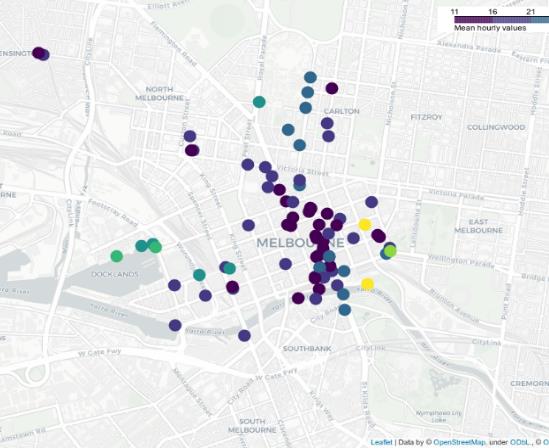Open the Leaflet attribution link
The height and width of the screenshot is (448, 549).
pyautogui.click(x=382, y=442)
